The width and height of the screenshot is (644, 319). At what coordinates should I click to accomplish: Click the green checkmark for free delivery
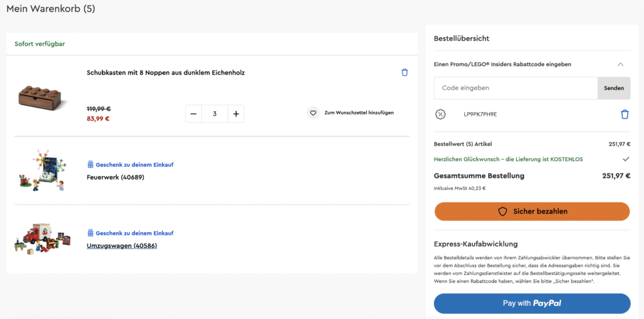click(626, 159)
